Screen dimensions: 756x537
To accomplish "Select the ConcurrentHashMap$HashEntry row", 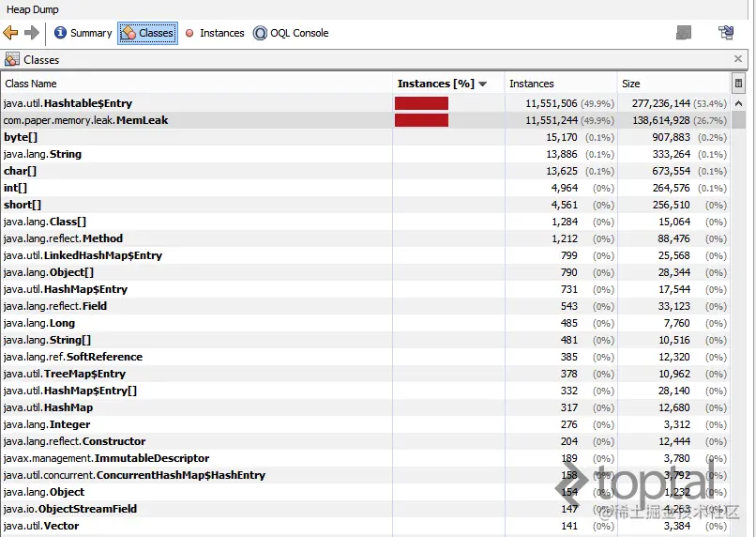I will [366, 475].
